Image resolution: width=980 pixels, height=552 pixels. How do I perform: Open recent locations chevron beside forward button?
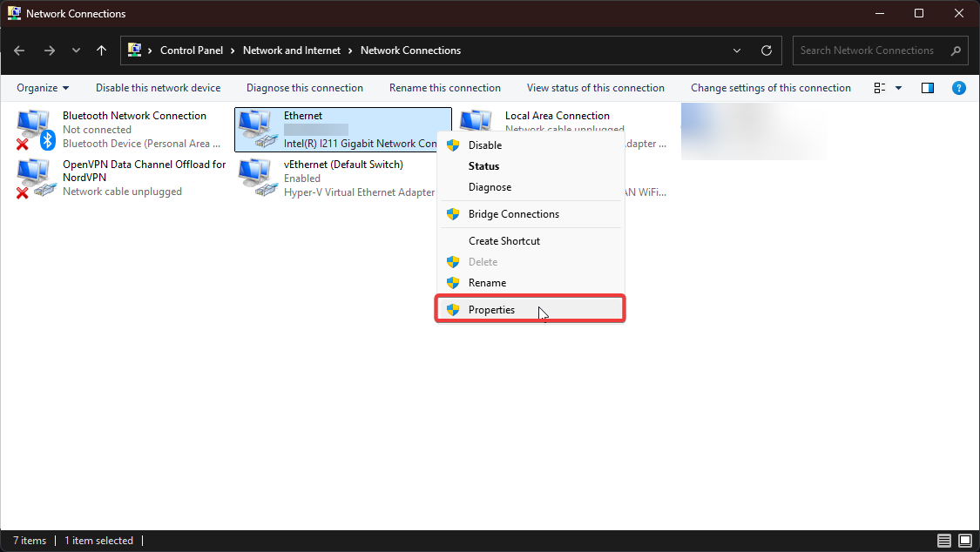(75, 50)
